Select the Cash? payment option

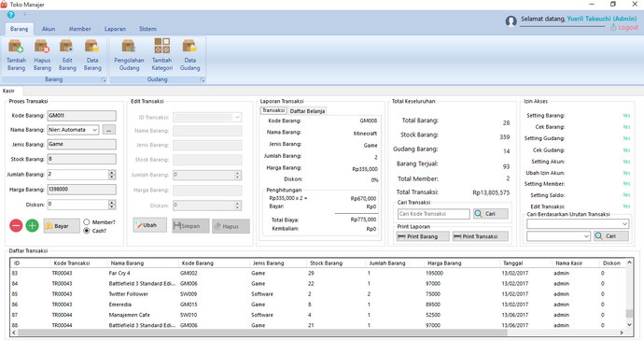tap(86, 231)
